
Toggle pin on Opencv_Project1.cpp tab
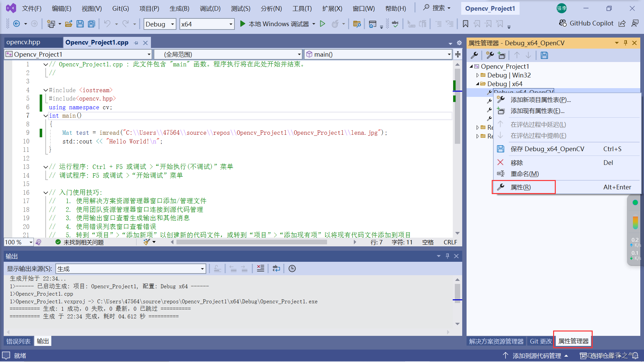(136, 43)
